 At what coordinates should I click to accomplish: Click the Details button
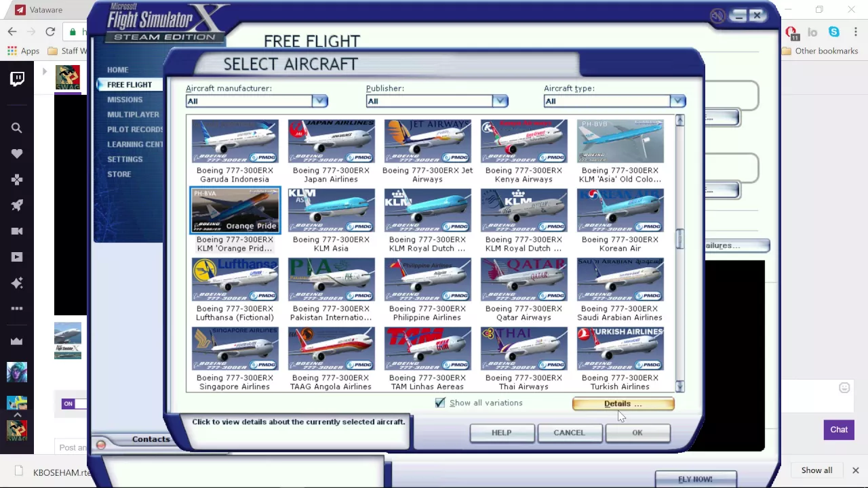click(x=623, y=404)
